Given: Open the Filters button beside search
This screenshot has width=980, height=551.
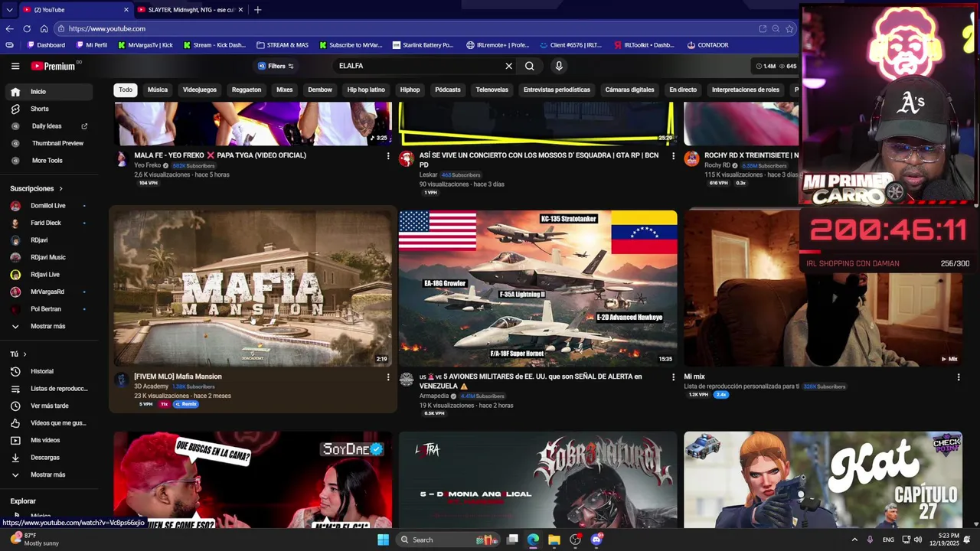Looking at the screenshot, I should point(276,66).
